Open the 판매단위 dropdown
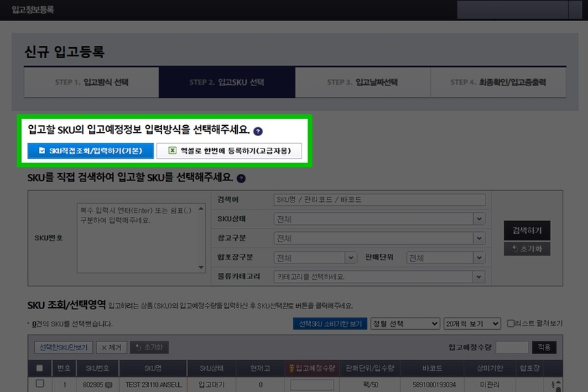This screenshot has width=588, height=392. [x=446, y=258]
